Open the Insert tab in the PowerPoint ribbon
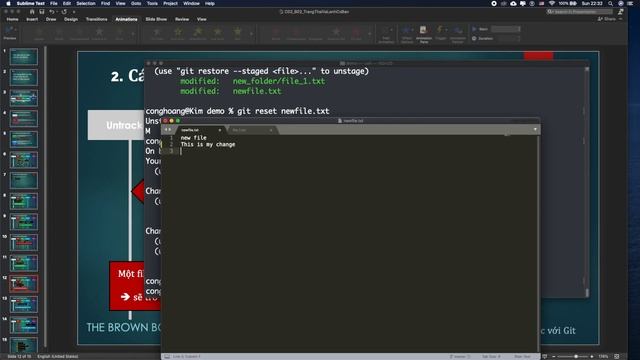 click(x=32, y=19)
